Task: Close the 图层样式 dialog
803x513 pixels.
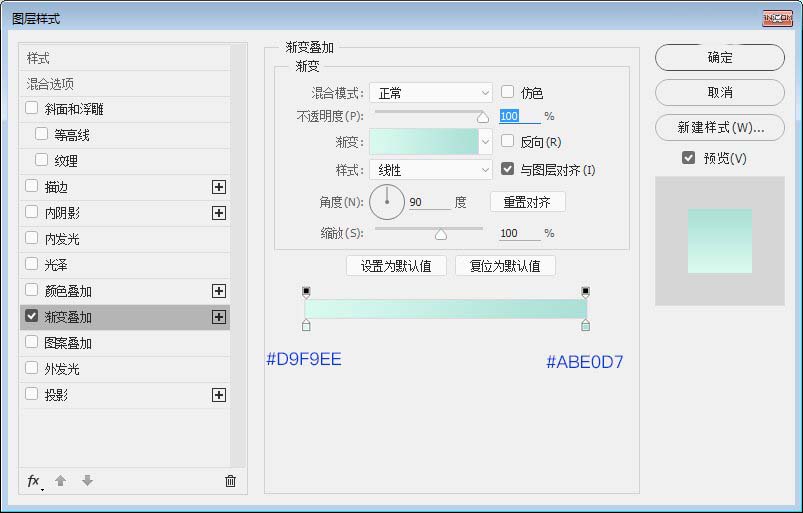Action: click(x=777, y=18)
